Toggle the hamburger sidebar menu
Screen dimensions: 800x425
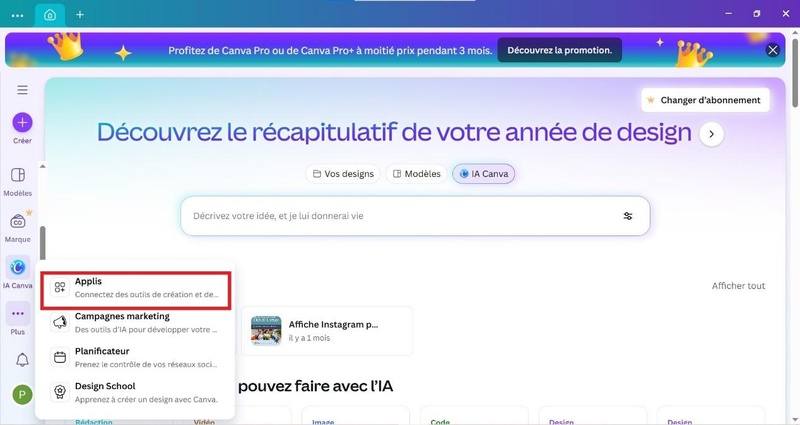[22, 90]
